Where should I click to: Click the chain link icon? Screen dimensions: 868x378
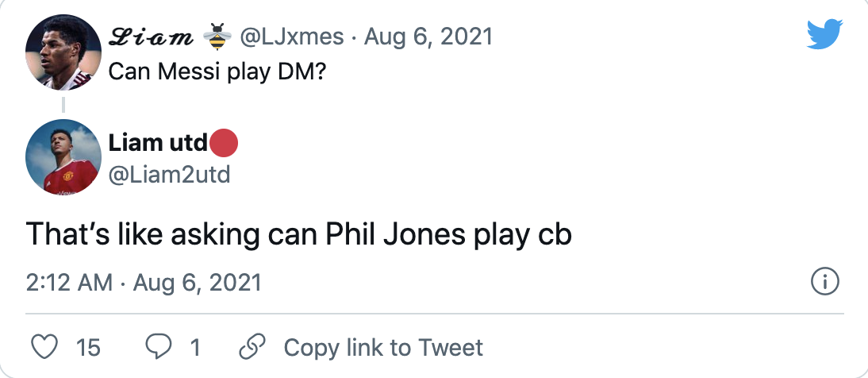pos(252,347)
